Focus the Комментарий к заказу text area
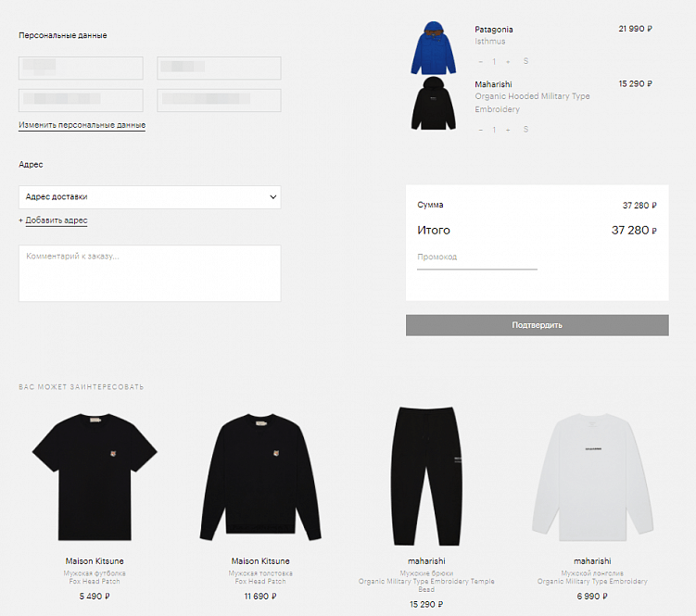The image size is (696, 616). coord(149,273)
